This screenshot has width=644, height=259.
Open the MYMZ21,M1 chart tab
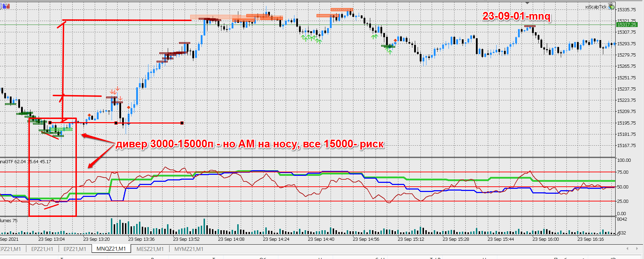click(x=189, y=249)
